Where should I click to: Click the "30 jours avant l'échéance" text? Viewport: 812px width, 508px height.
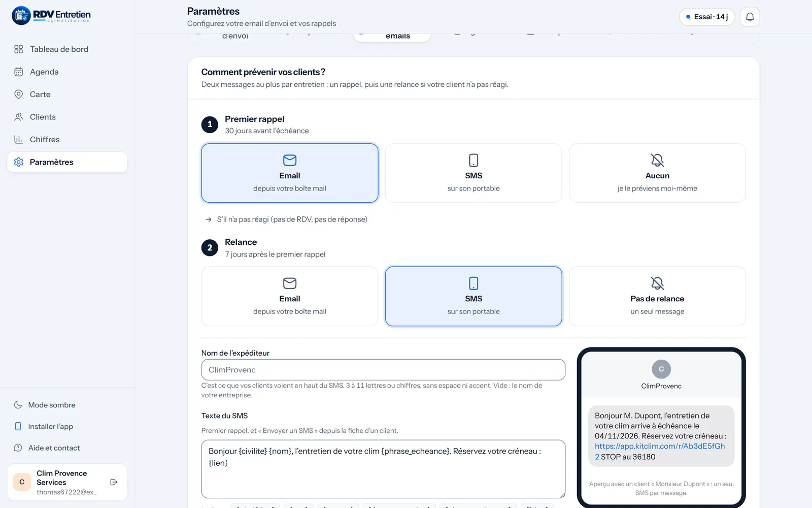pyautogui.click(x=267, y=131)
